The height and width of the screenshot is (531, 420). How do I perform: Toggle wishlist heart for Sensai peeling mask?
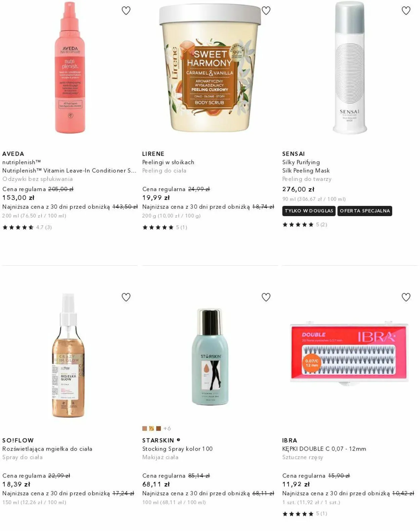[406, 11]
